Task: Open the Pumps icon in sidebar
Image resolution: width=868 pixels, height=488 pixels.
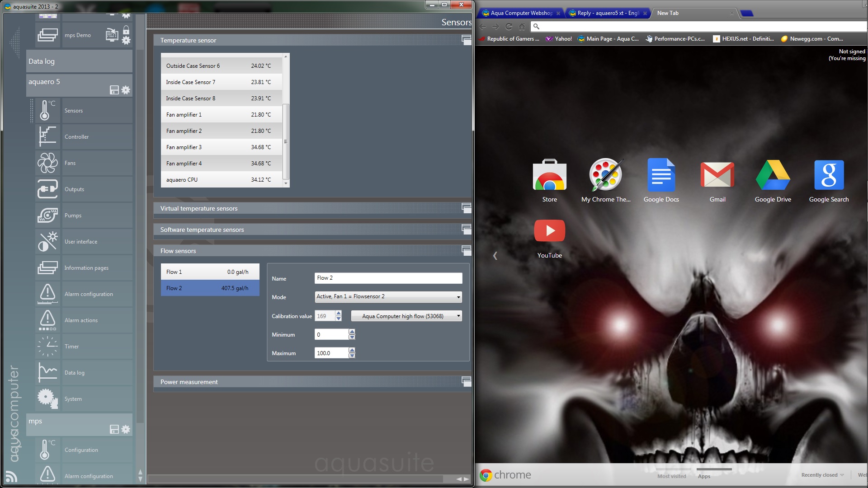Action: click(47, 216)
